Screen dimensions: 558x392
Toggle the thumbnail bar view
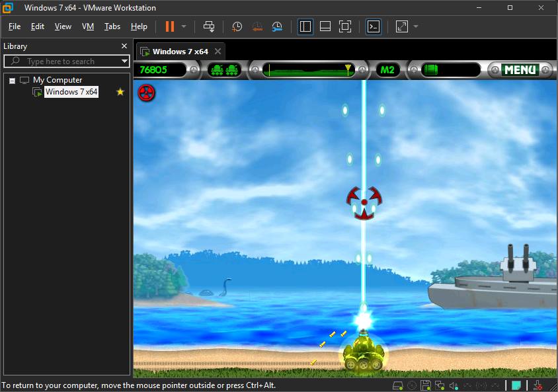click(x=325, y=26)
